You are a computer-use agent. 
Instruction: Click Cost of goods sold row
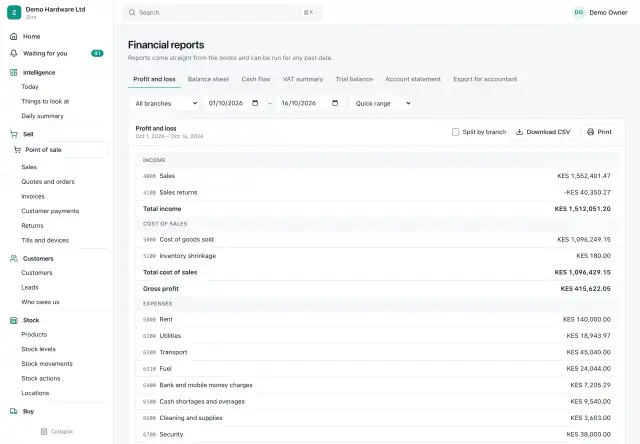(x=377, y=240)
